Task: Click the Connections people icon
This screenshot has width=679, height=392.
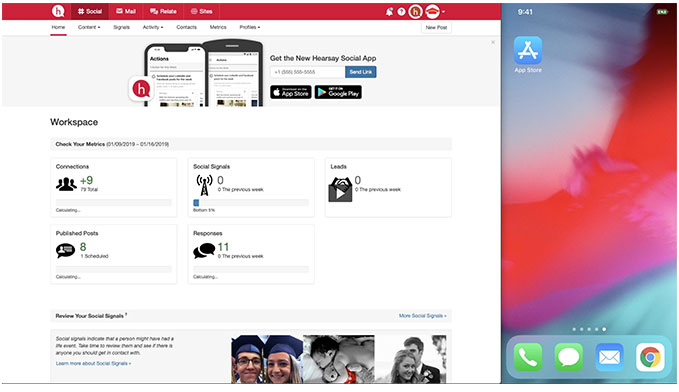Action: tap(66, 185)
